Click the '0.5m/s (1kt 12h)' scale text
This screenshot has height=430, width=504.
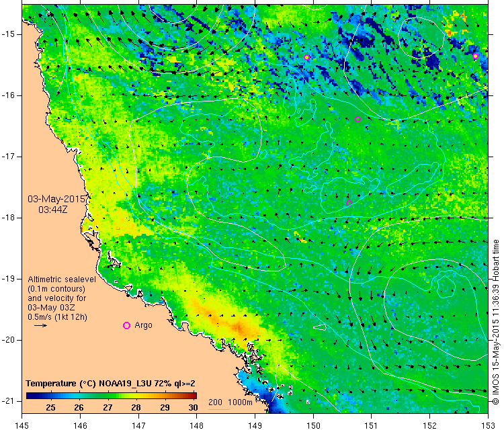click(57, 317)
